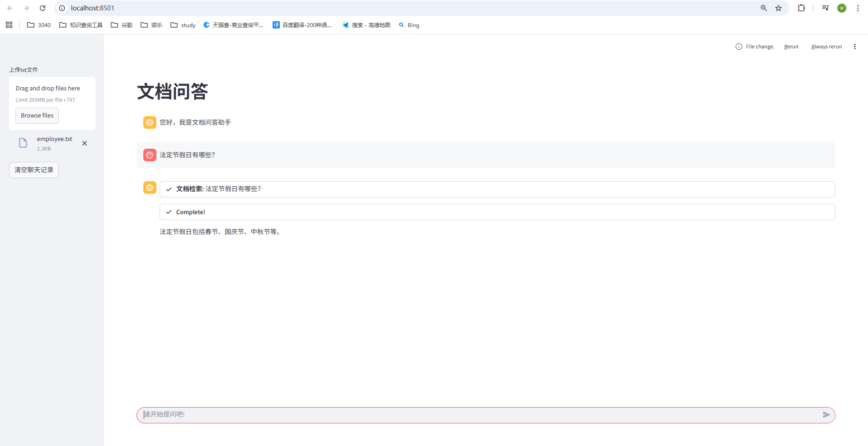Screen dimensions: 868x446
Task: Click the 1.3KB file size text
Action: tap(44, 149)
